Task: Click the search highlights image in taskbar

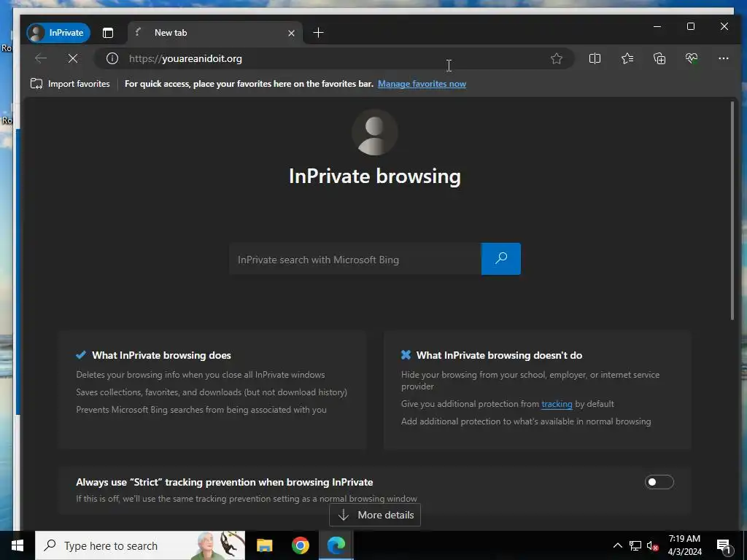Action: point(219,545)
